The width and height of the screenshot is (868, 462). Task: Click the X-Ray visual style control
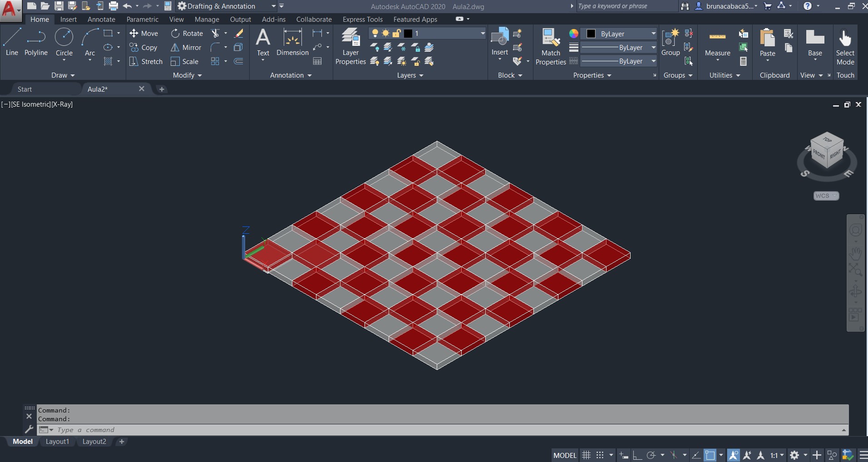point(62,104)
